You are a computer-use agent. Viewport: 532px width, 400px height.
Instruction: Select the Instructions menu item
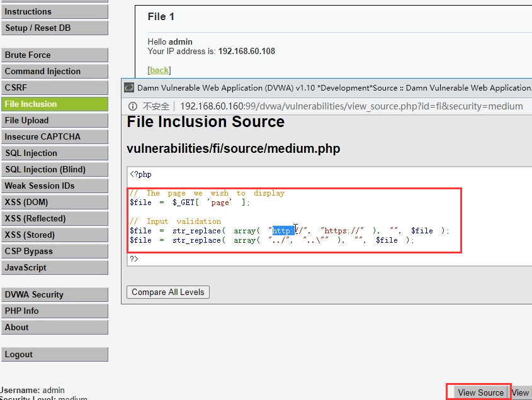(x=54, y=12)
